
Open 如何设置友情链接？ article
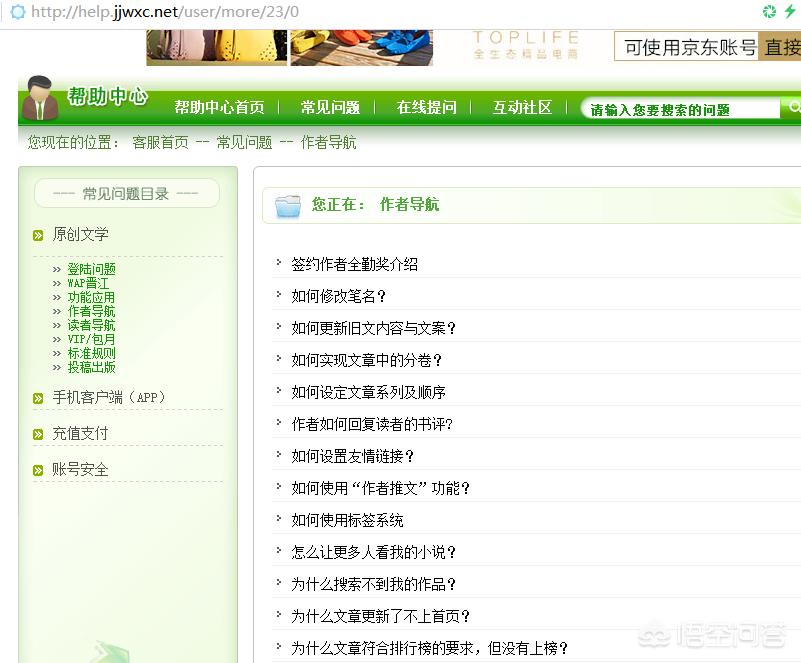[x=352, y=456]
